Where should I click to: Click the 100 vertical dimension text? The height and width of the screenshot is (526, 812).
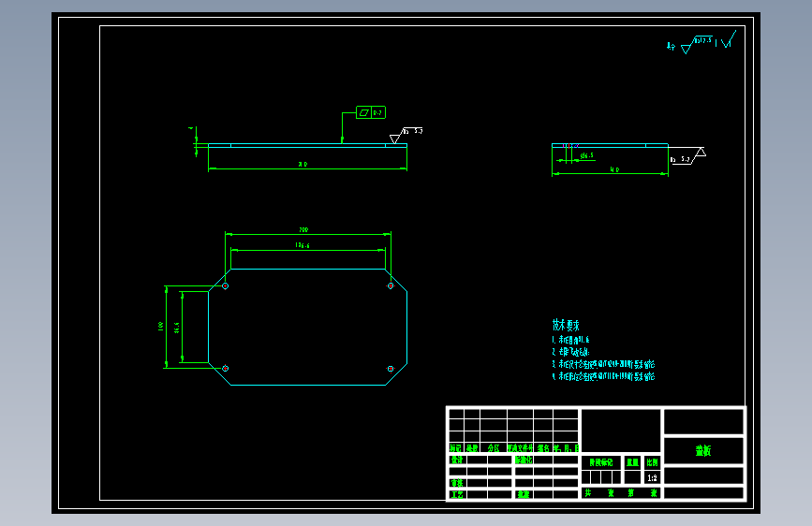[x=160, y=326]
